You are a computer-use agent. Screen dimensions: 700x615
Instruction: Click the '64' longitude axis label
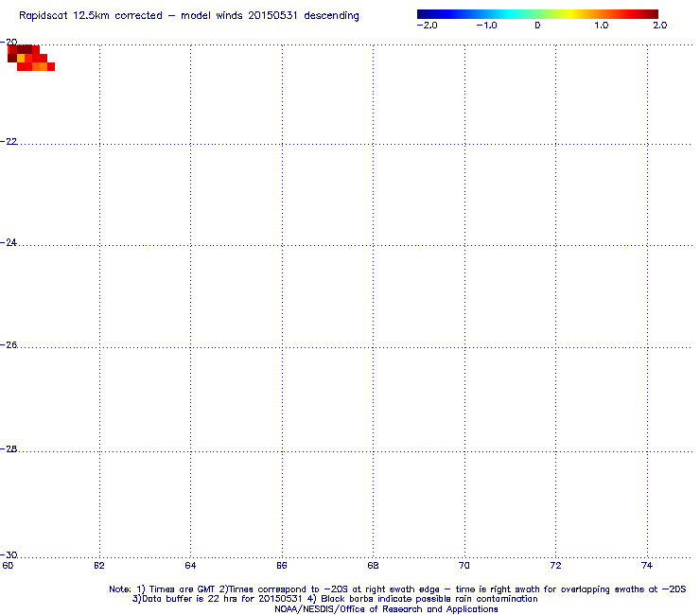191,566
